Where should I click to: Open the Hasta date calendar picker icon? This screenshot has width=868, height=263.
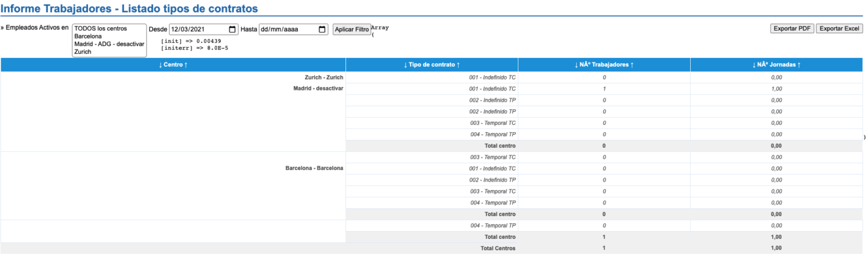(x=322, y=30)
